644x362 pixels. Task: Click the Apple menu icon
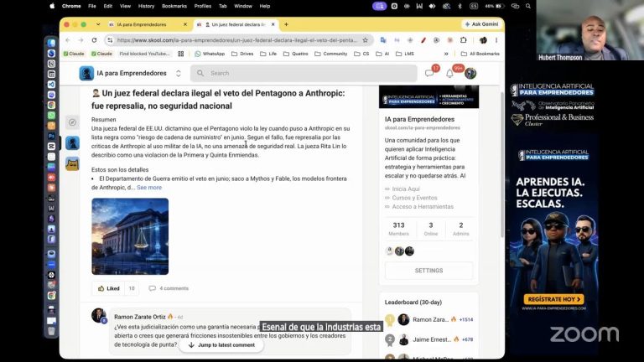tap(52, 6)
